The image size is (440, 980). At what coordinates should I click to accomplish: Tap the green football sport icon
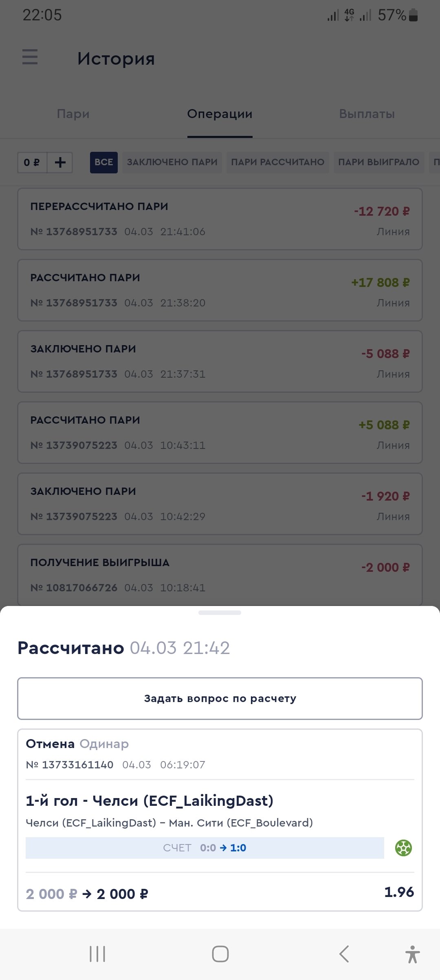[x=403, y=848]
